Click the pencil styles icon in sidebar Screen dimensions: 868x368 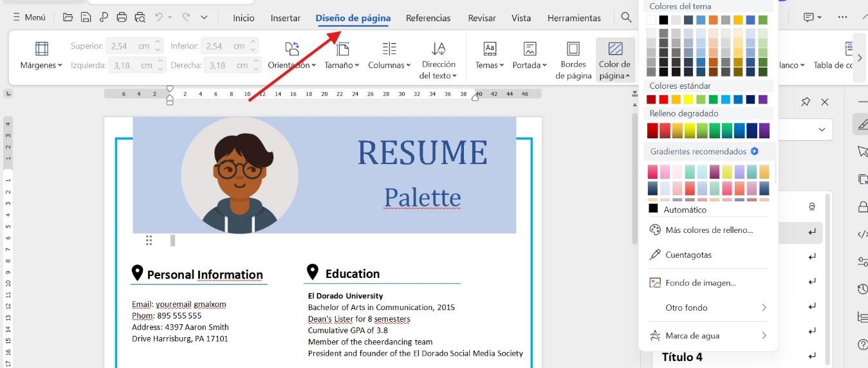(861, 124)
